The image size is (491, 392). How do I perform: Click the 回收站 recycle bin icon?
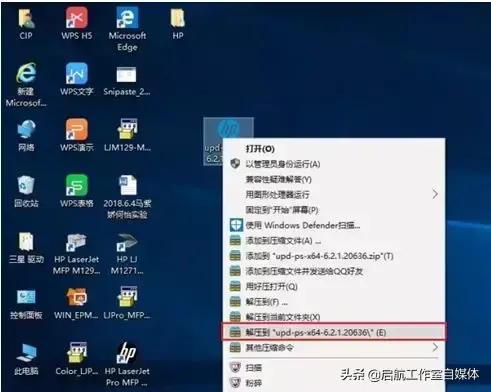click(26, 191)
